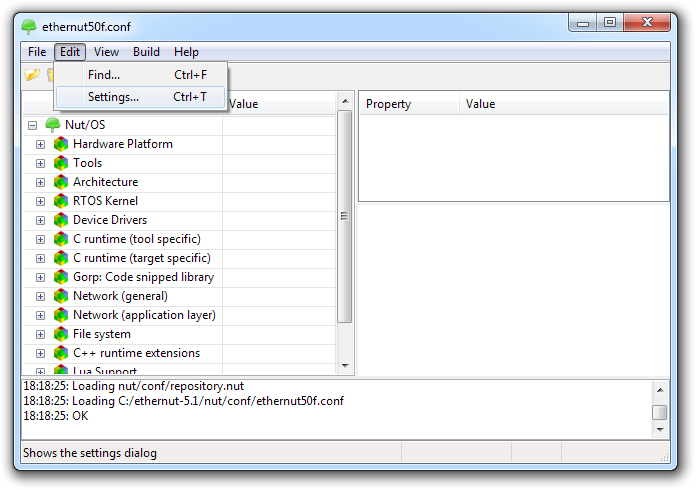
Task: Choose Find... from the Edit menu
Action: [140, 75]
